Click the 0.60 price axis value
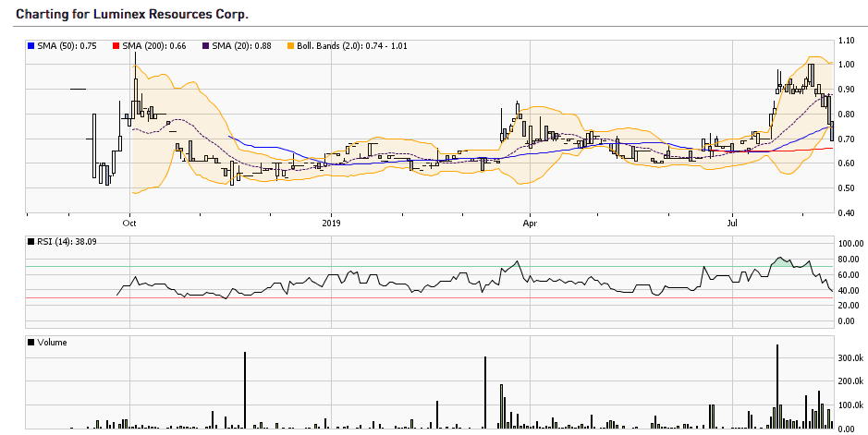Image resolution: width=868 pixels, height=435 pixels. [x=847, y=163]
